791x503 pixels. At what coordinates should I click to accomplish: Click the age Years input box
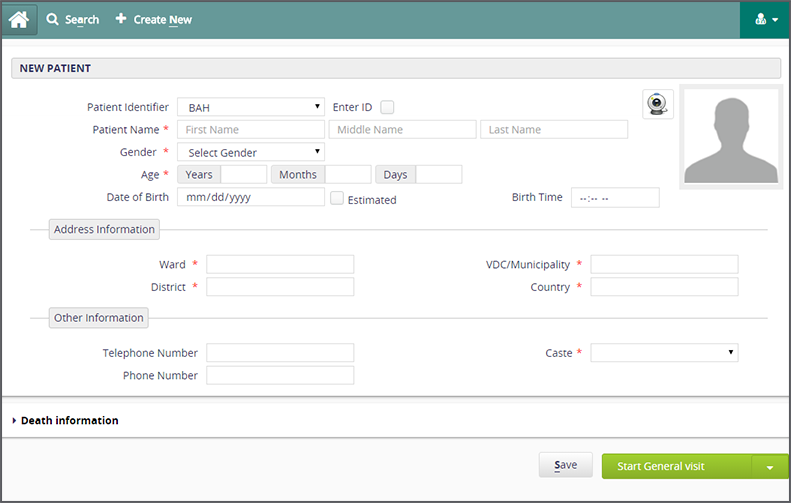[x=244, y=175]
